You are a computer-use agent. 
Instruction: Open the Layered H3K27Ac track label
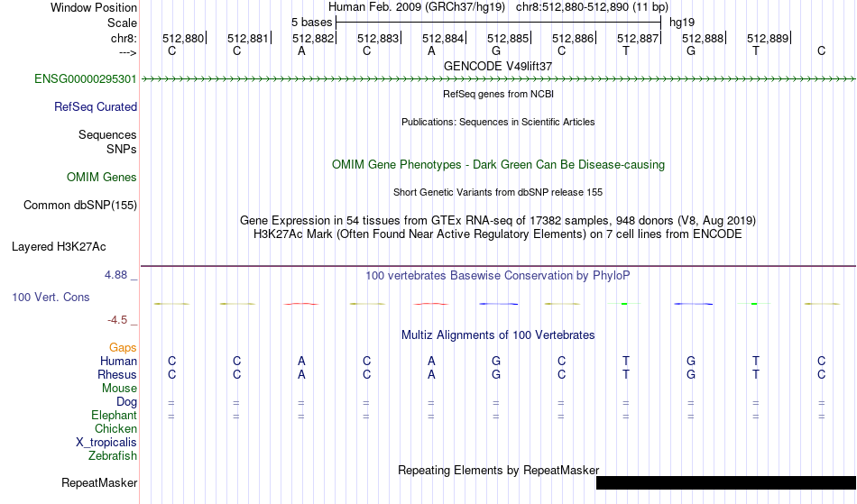tap(59, 247)
